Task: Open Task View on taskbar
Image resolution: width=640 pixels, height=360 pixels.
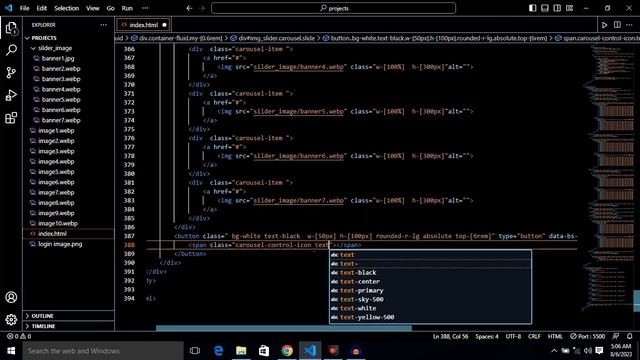Action: (x=195, y=351)
